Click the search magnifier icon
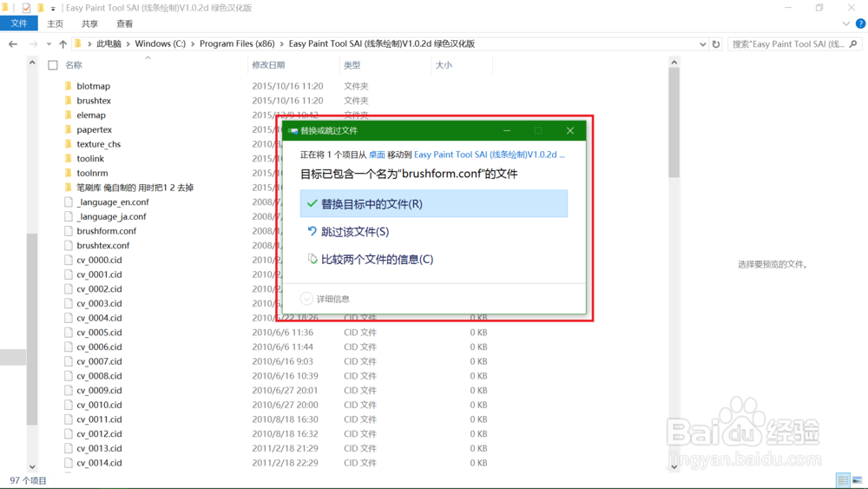868x489 pixels. pos(853,43)
